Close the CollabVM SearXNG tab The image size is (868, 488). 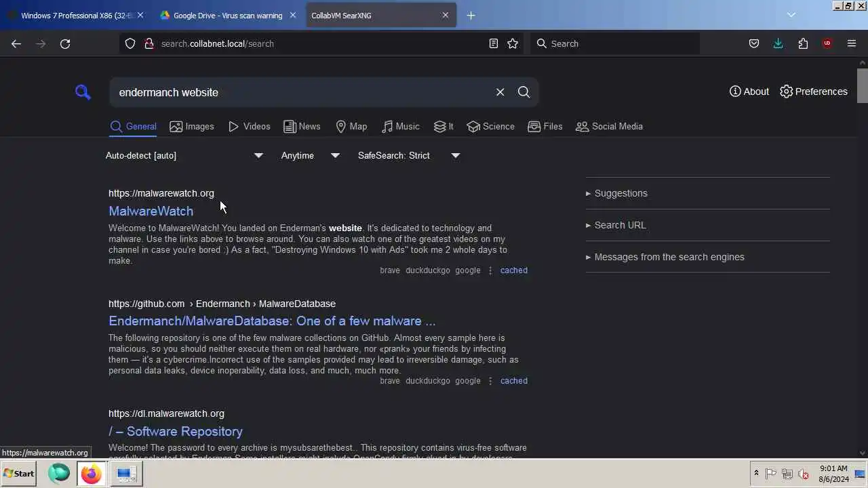446,15
